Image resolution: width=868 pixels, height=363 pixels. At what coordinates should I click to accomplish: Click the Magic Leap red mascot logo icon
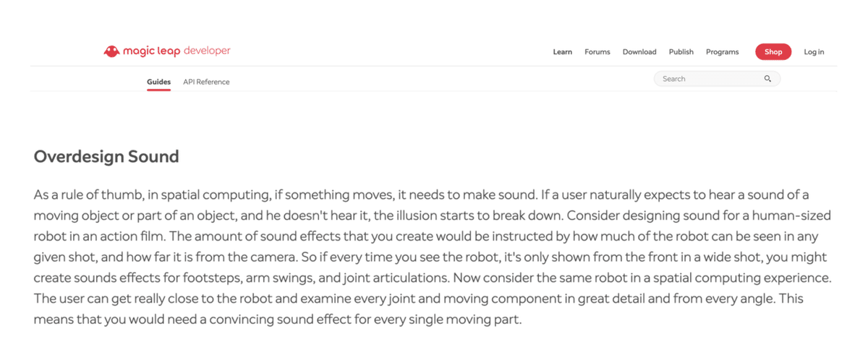pos(111,51)
